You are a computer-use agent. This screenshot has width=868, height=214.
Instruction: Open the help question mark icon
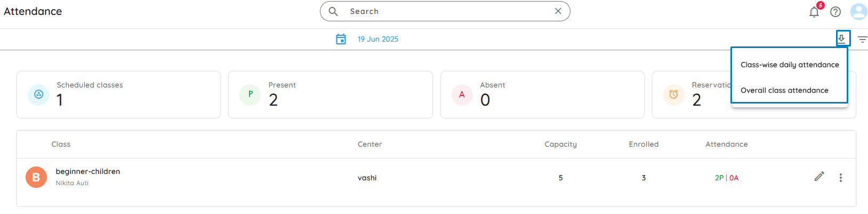[835, 12]
